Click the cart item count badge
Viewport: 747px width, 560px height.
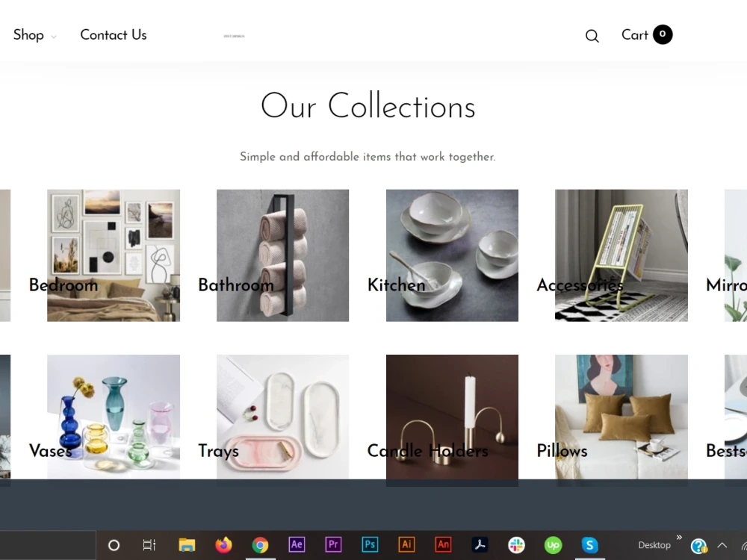pos(663,34)
